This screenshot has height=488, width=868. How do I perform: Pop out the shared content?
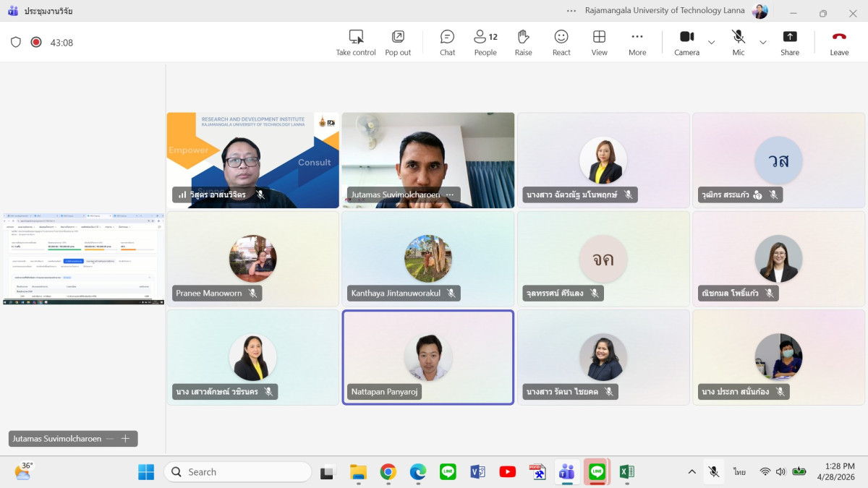(x=398, y=42)
